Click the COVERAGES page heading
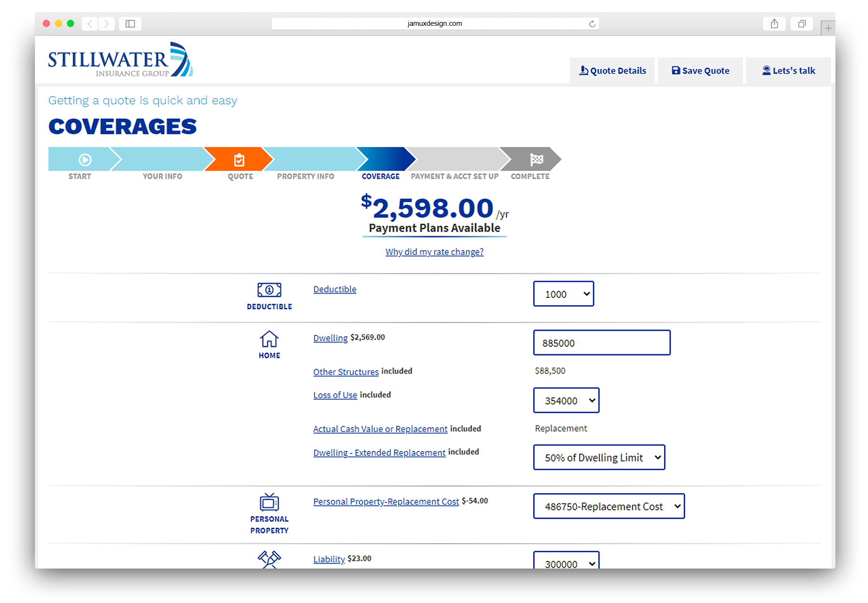This screenshot has height=603, width=868. [x=122, y=126]
